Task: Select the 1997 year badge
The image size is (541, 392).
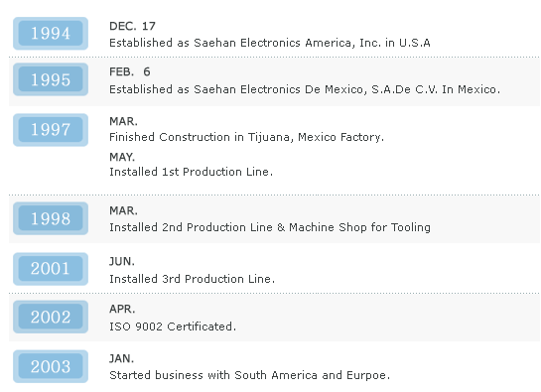Action: (x=51, y=130)
